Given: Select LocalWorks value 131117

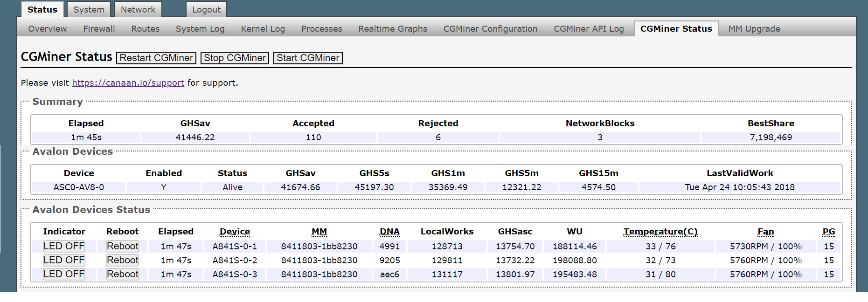Looking at the screenshot, I should point(447,275).
